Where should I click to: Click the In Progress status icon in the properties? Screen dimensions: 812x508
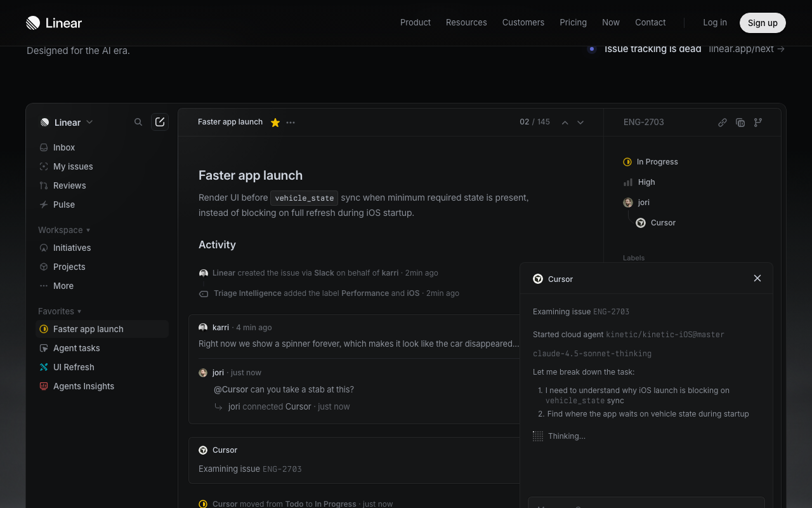[627, 162]
